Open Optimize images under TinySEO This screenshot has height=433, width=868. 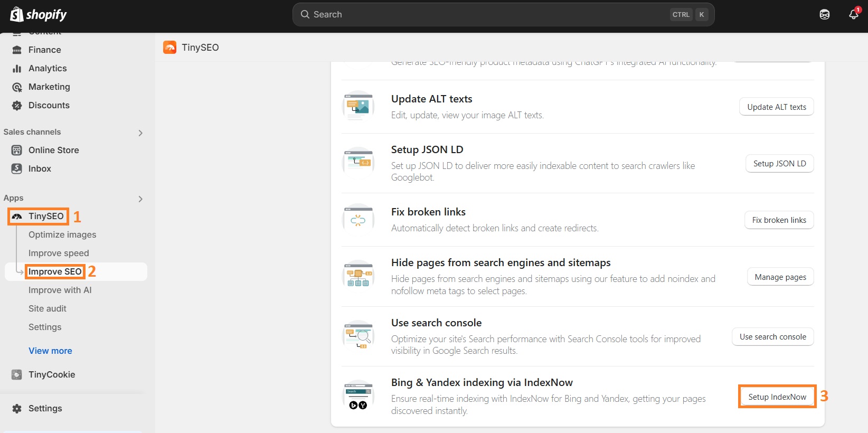(62, 234)
